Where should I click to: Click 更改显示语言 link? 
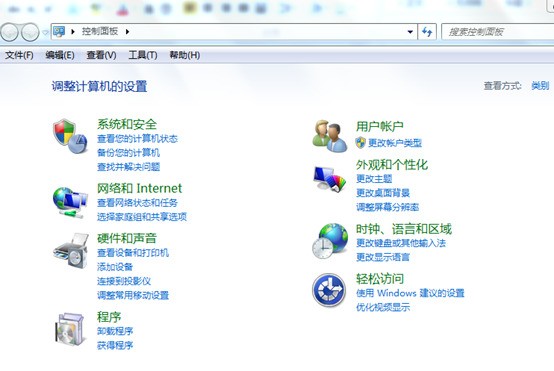(383, 257)
